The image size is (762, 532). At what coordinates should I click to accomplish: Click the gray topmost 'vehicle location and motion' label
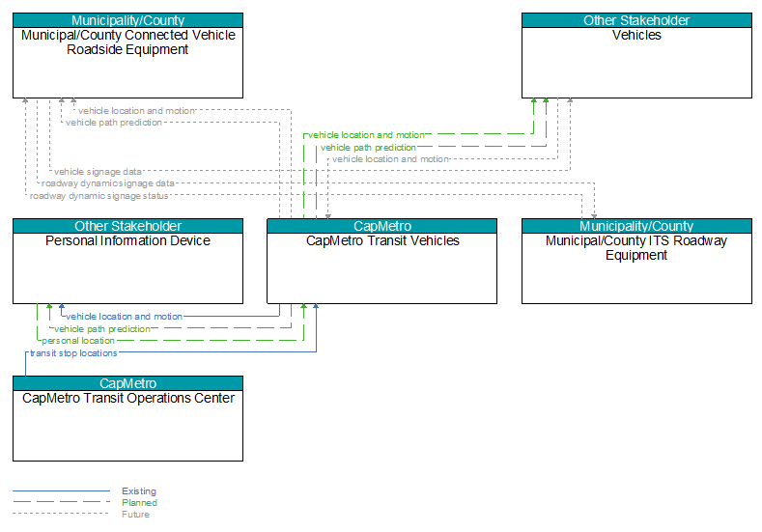click(x=136, y=111)
